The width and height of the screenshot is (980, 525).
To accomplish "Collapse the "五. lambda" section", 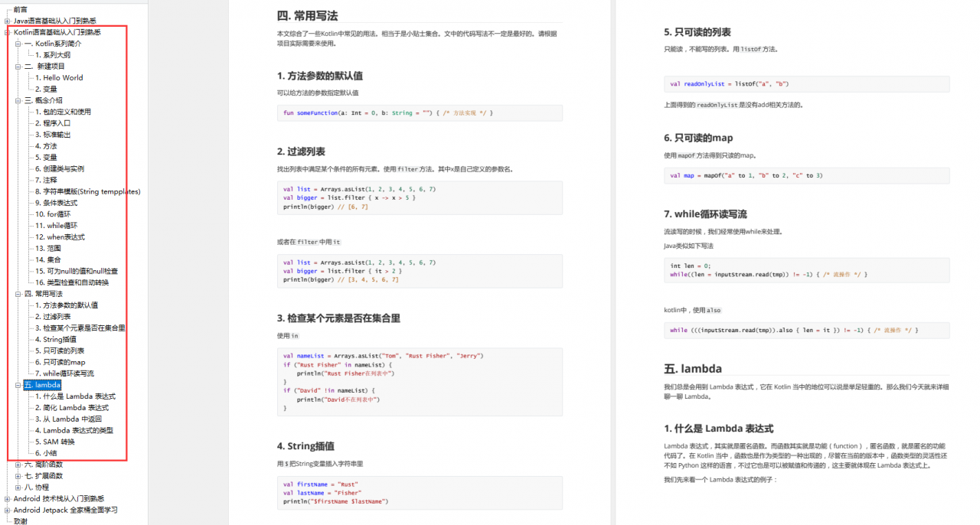I will coord(17,384).
